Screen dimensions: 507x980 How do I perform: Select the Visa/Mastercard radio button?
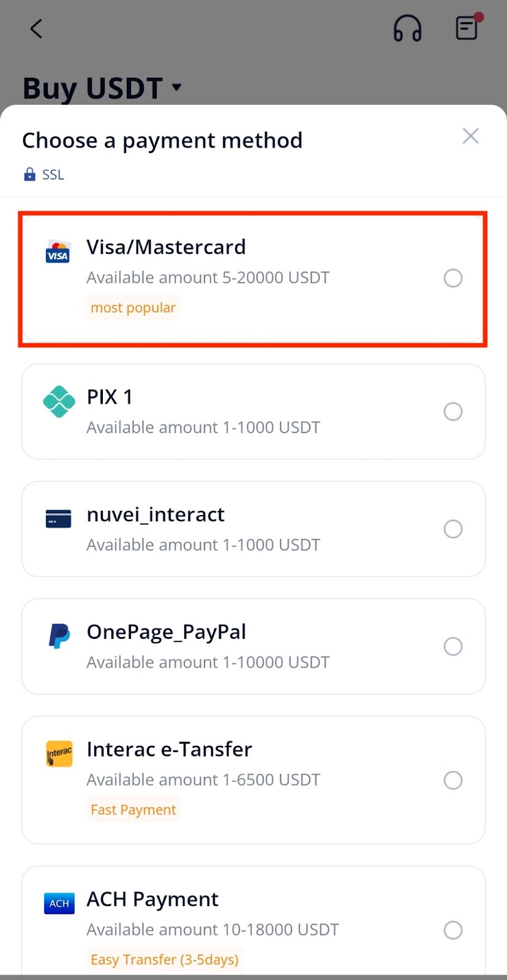pyautogui.click(x=453, y=278)
